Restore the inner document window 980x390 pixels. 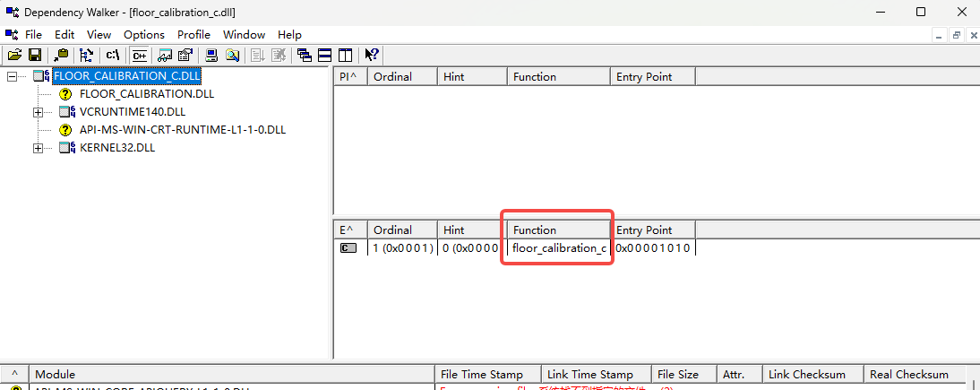(x=957, y=35)
